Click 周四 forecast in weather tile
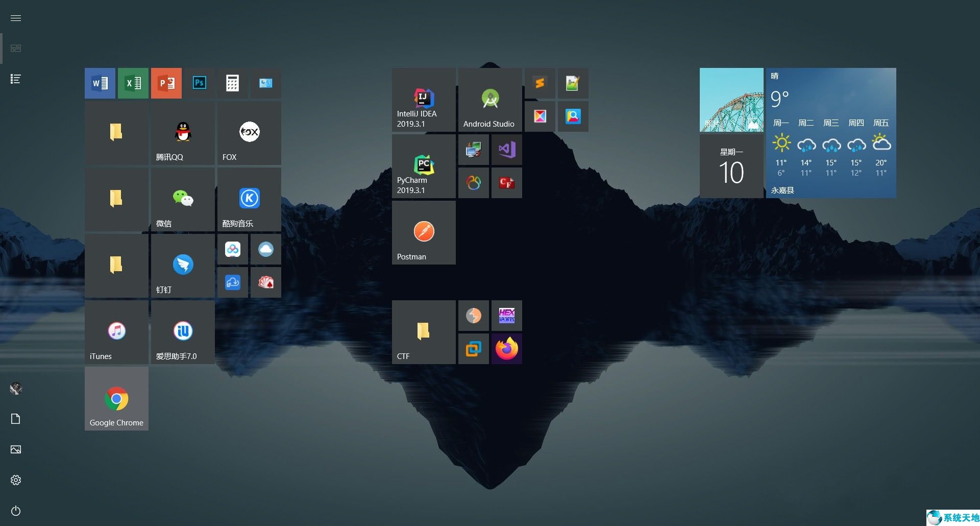This screenshot has height=526, width=980. coord(856,148)
